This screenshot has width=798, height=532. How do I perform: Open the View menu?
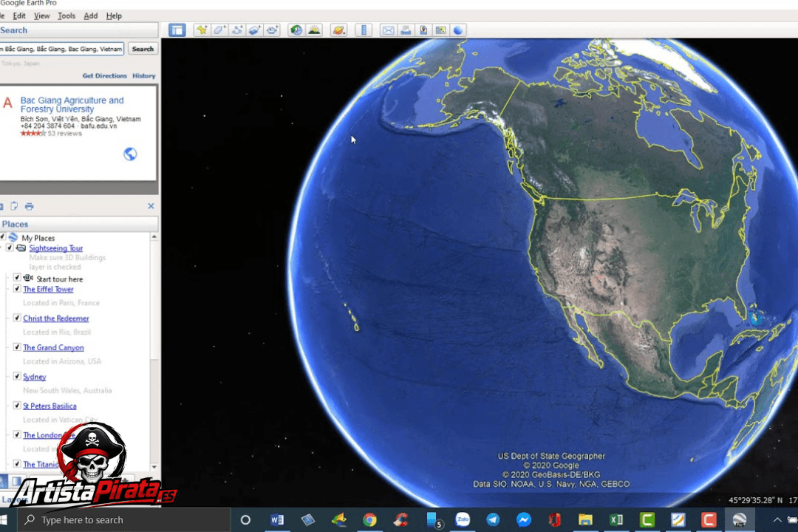(41, 16)
